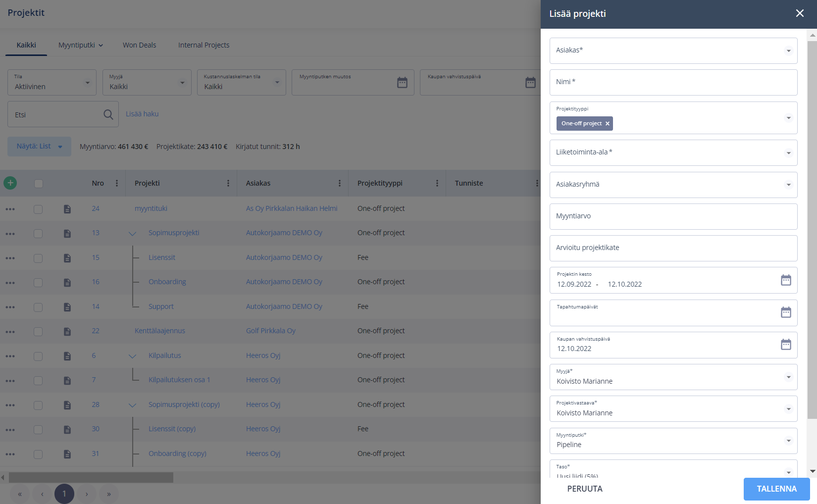Open the Asiakas dropdown in the form

tap(673, 50)
